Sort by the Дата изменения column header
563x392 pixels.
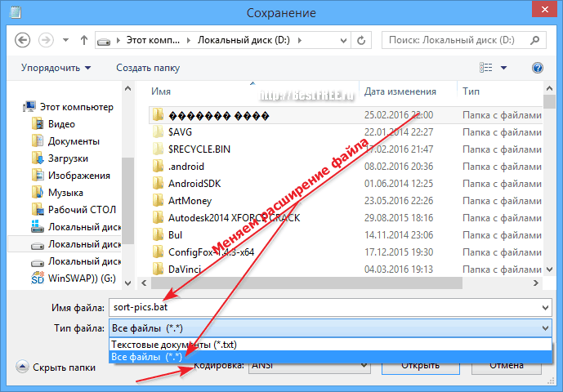point(400,91)
